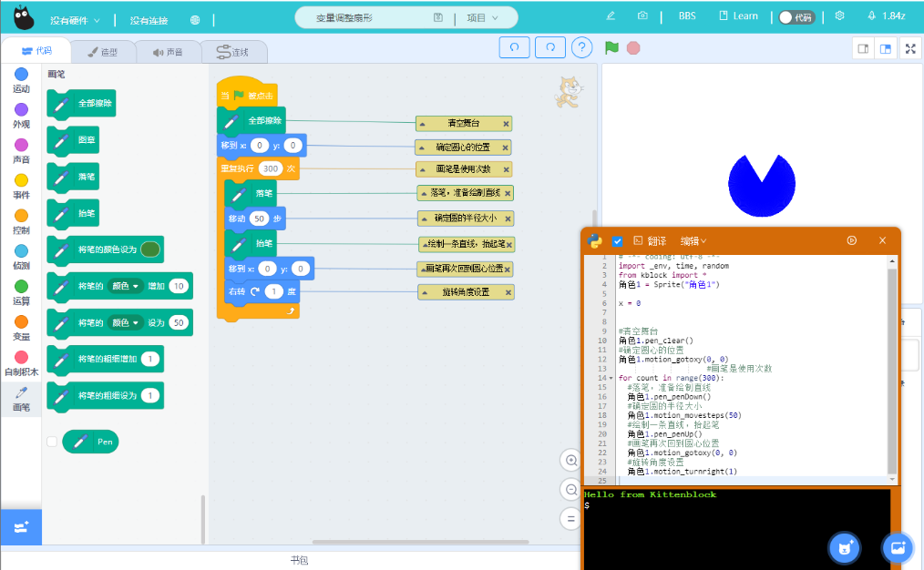
Task: Open the 编辑 dropdown in Python panel
Action: [693, 240]
